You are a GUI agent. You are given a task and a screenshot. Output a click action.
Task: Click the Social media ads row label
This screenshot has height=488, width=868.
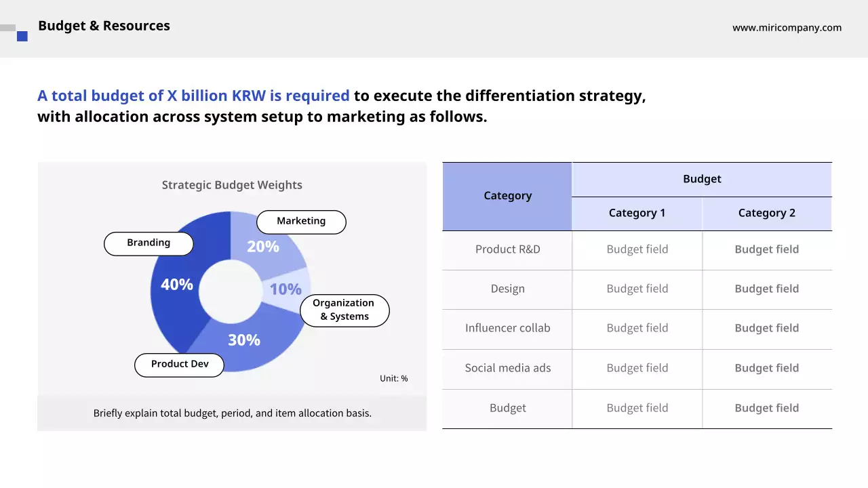pyautogui.click(x=507, y=369)
